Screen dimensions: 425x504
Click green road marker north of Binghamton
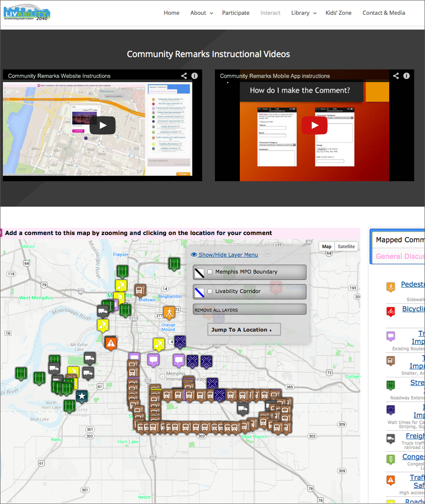click(174, 264)
